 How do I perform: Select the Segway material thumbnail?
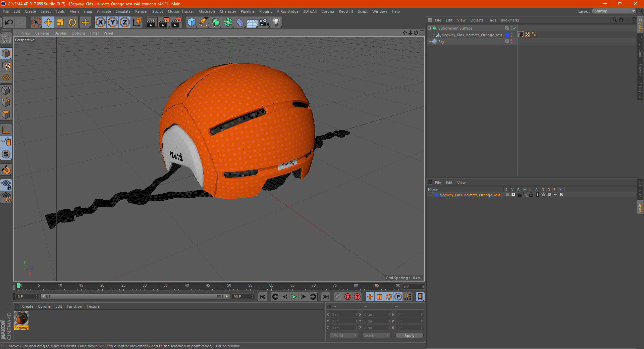[x=21, y=318]
